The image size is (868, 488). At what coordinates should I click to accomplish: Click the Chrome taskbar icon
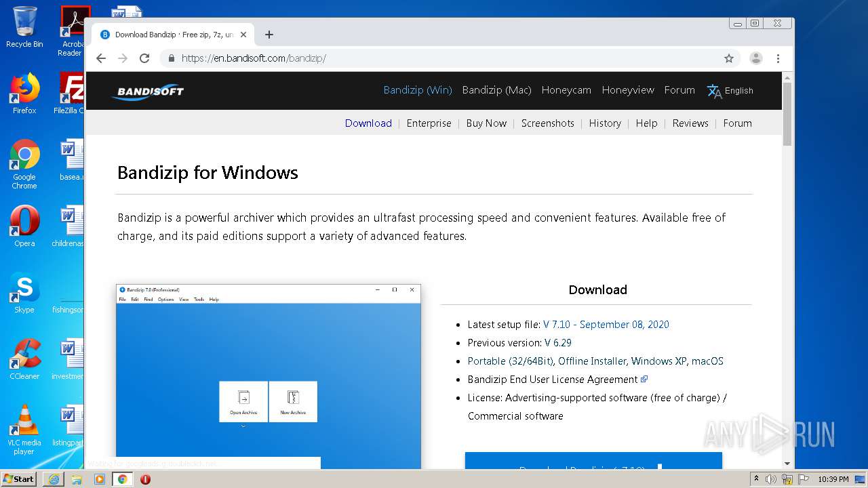tap(123, 479)
